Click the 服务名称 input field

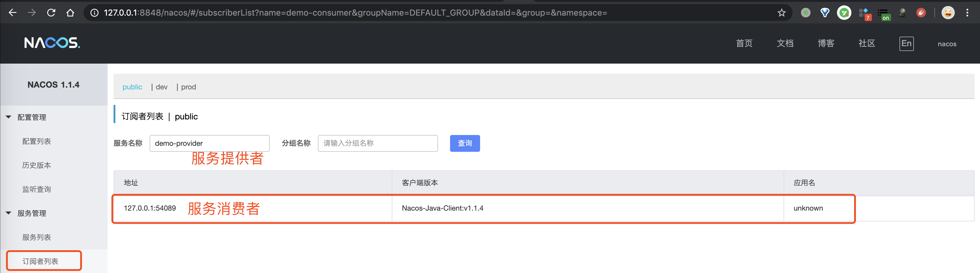pos(209,143)
